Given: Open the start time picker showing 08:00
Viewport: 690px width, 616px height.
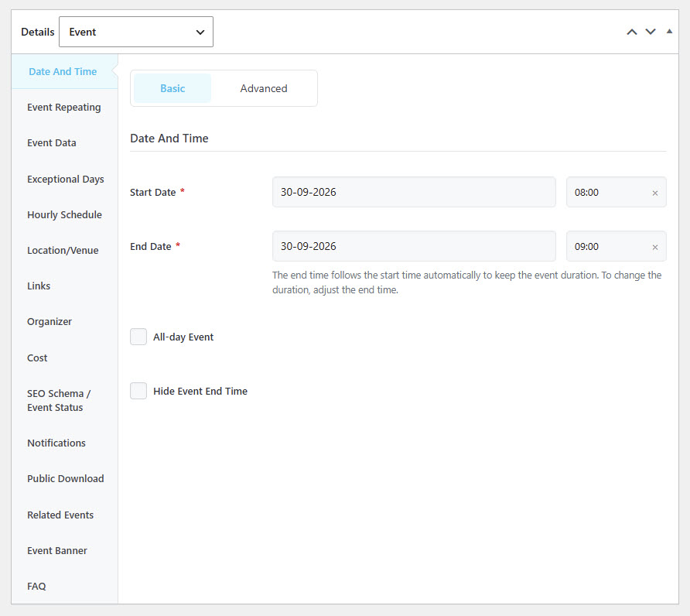Looking at the screenshot, I should [616, 192].
